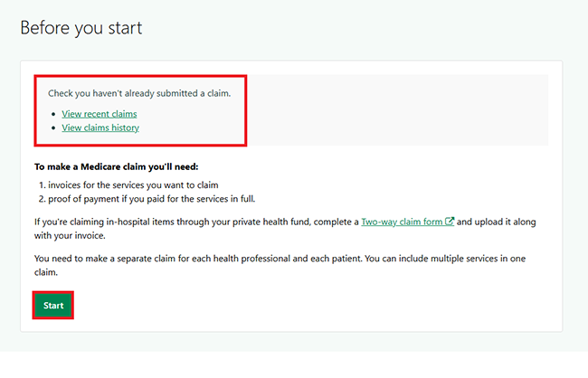588x378 pixels.
Task: Click the "claiming in-hospital items" sentence
Action: [136, 222]
